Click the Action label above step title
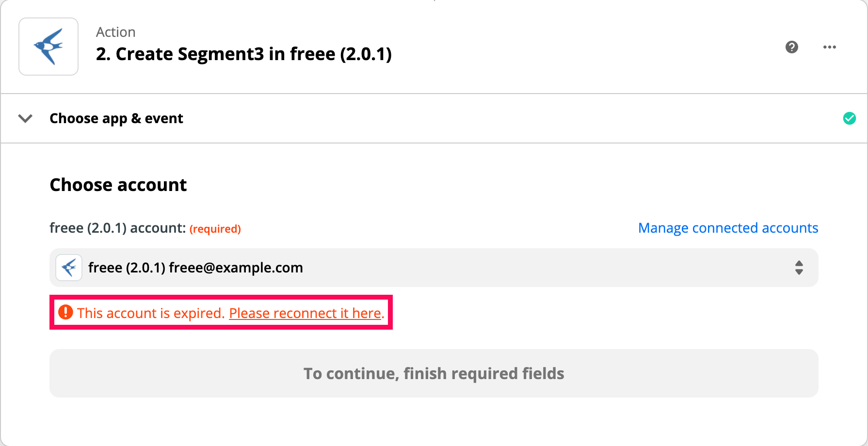The width and height of the screenshot is (868, 446). [116, 32]
